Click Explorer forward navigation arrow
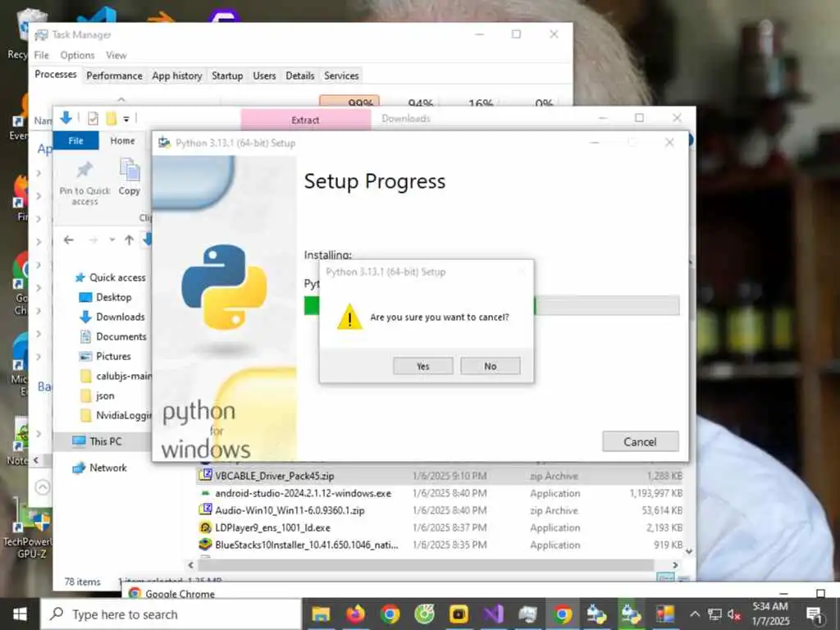This screenshot has width=840, height=630. pyautogui.click(x=94, y=240)
